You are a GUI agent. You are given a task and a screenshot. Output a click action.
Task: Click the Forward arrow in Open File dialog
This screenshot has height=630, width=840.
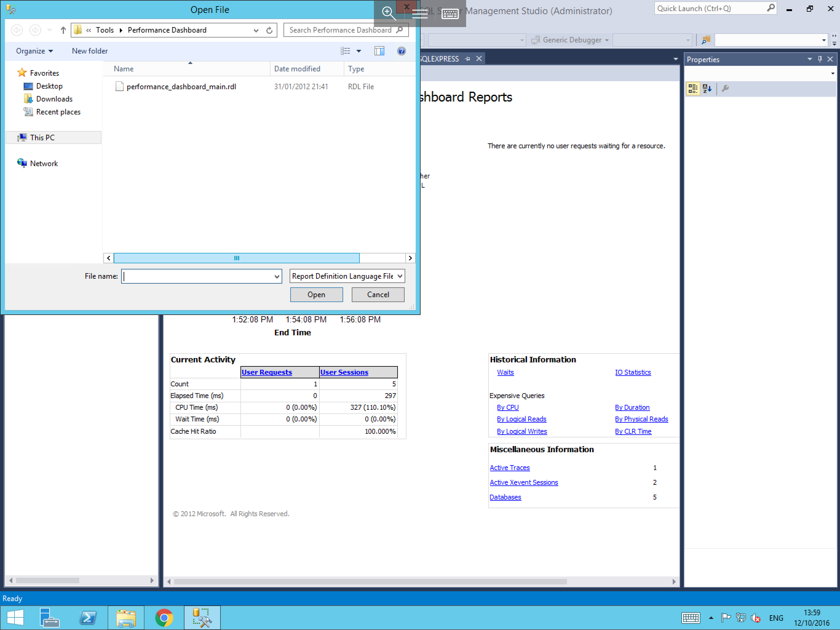pyautogui.click(x=35, y=30)
